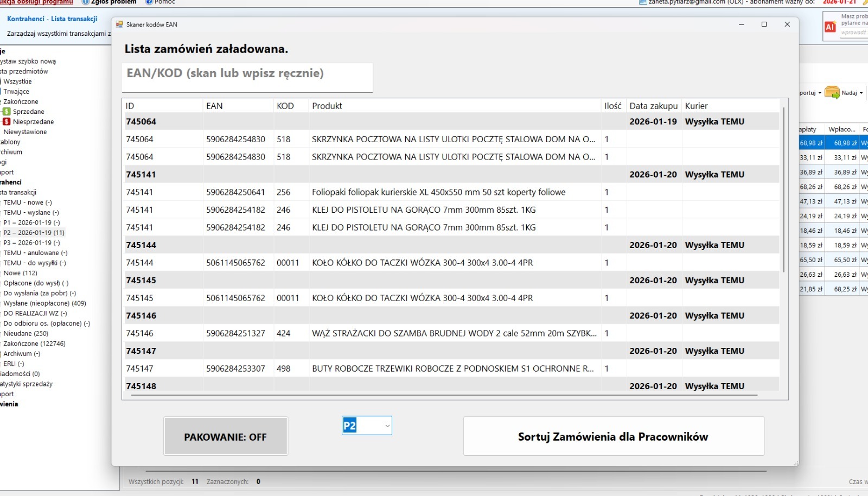Click the vertical scrollbar of the order list
Screen dimensions: 868x496
coord(784,190)
